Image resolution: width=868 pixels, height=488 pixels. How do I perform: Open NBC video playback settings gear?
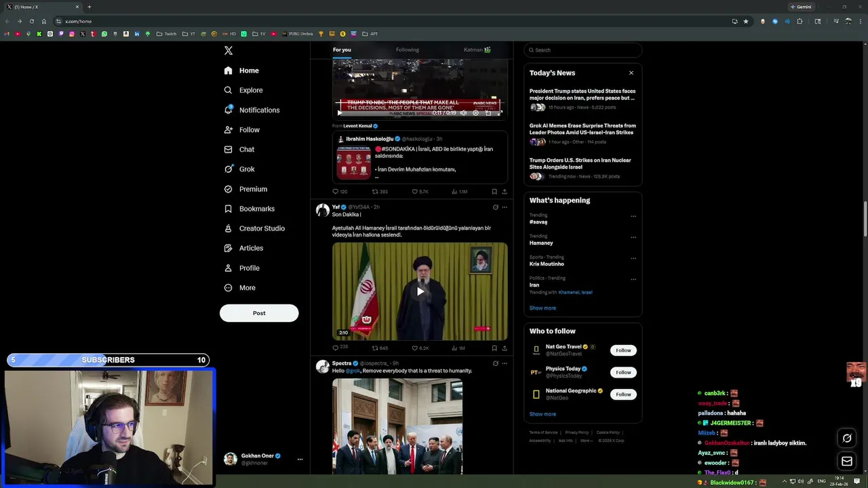(x=475, y=113)
